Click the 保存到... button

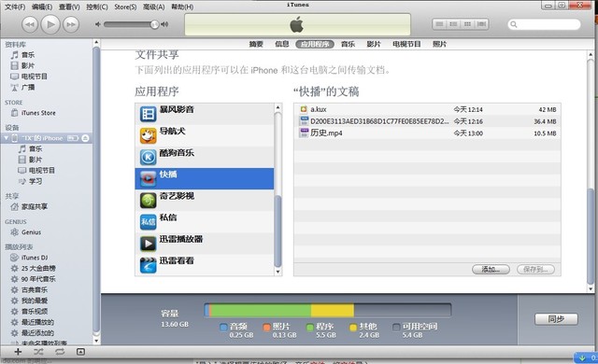535,270
